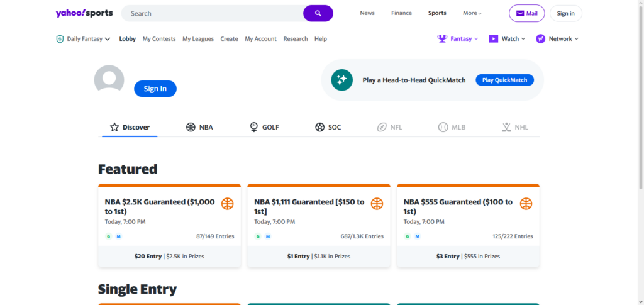Switch to the Discover tab label
The width and height of the screenshot is (644, 305).
tap(136, 127)
